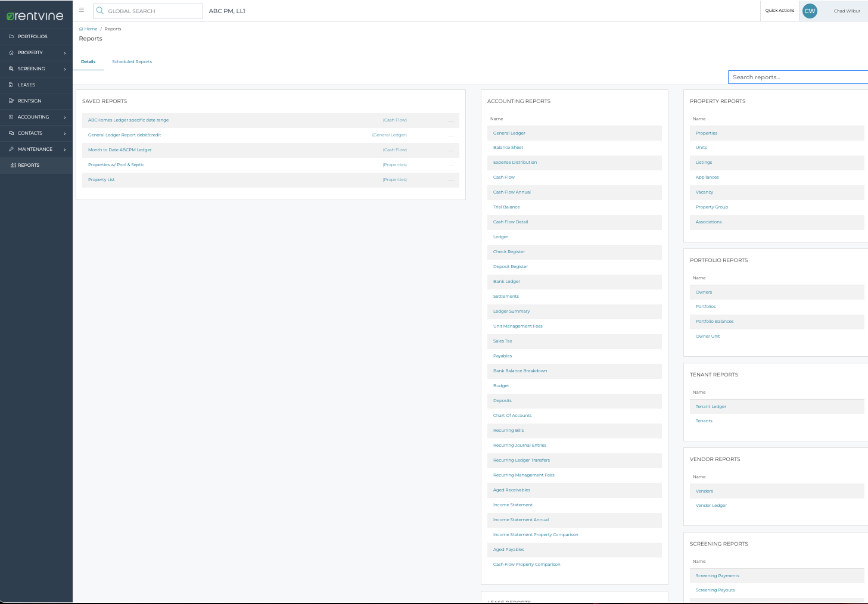Open the Cash Flow Property Comparison report
The image size is (868, 604).
[x=527, y=564]
